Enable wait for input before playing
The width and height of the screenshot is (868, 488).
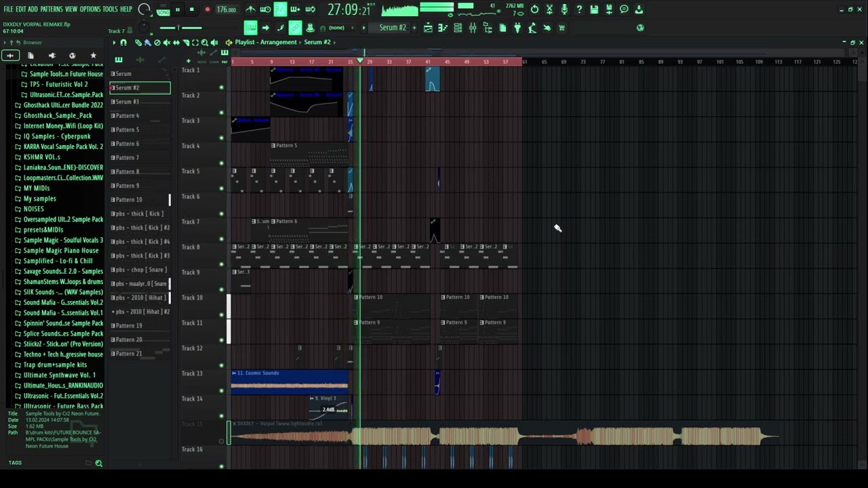click(x=265, y=9)
